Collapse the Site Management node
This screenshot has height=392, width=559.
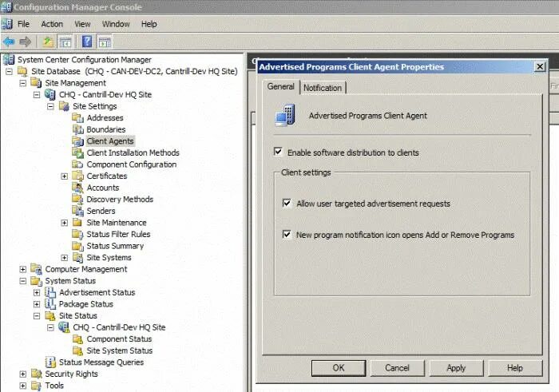(23, 83)
